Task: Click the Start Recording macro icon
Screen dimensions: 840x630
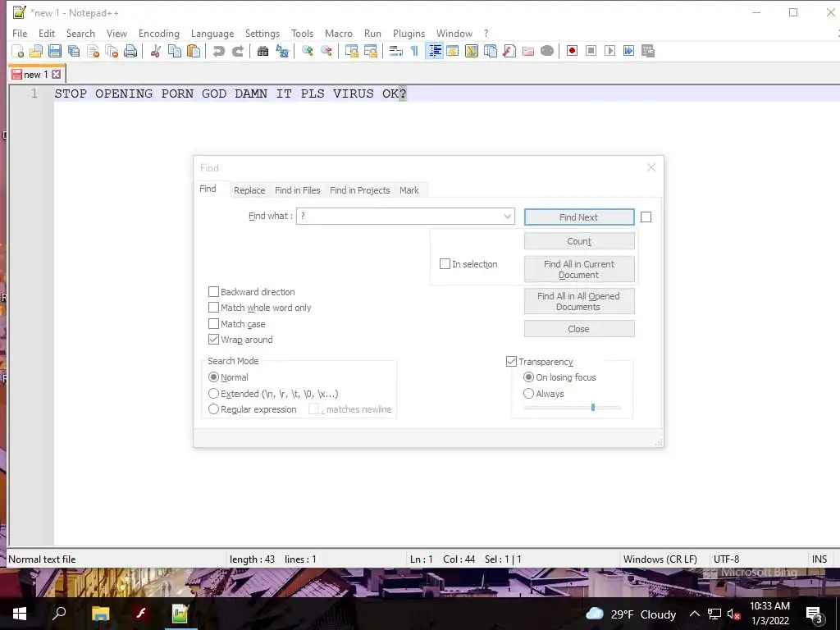Action: click(572, 51)
